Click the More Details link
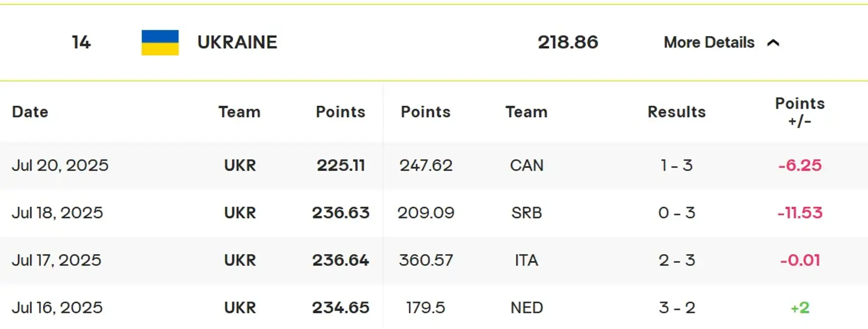This screenshot has height=329, width=868. pyautogui.click(x=709, y=42)
